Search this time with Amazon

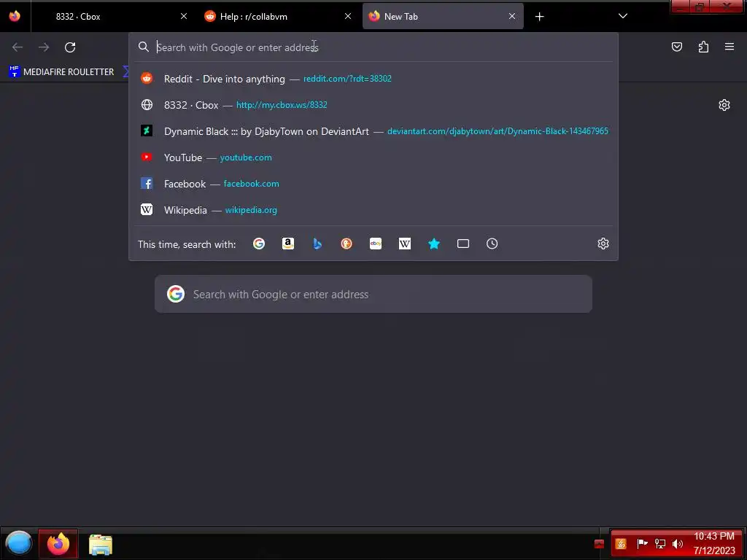tap(287, 244)
